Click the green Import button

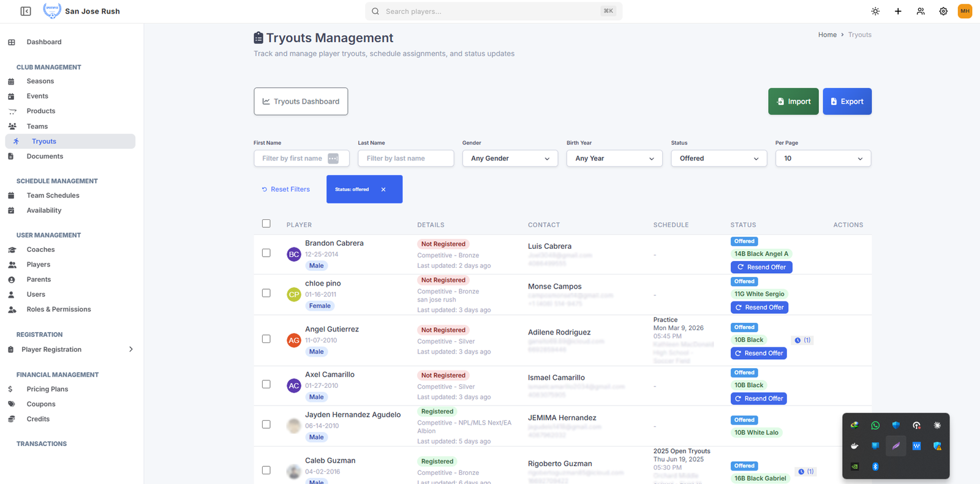[x=793, y=102]
